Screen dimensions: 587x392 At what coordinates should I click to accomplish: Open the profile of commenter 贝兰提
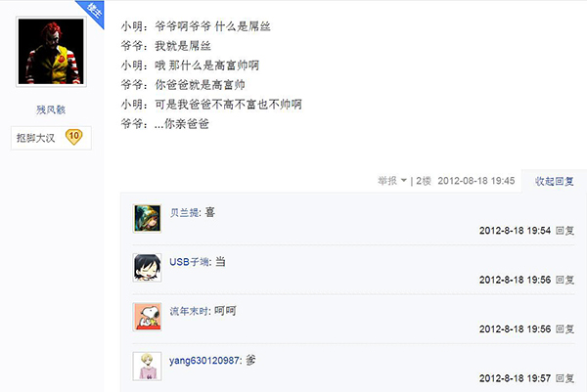(185, 213)
